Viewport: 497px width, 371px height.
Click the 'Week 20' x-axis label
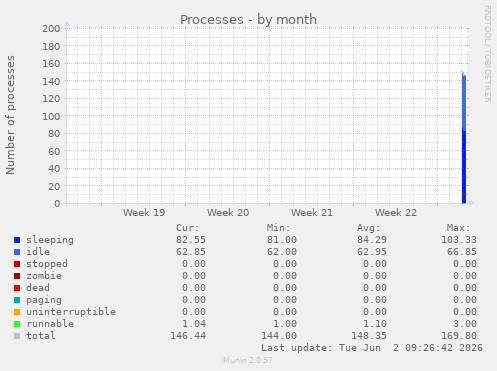228,213
